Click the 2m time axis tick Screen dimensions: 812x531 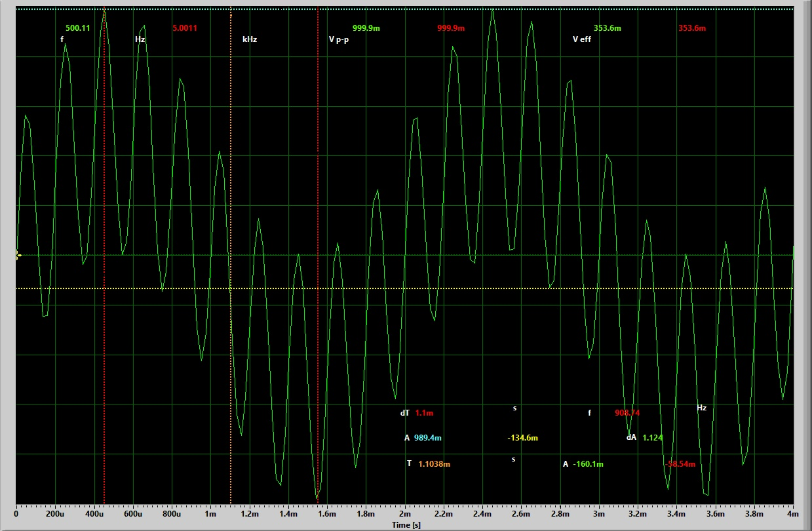(x=405, y=515)
